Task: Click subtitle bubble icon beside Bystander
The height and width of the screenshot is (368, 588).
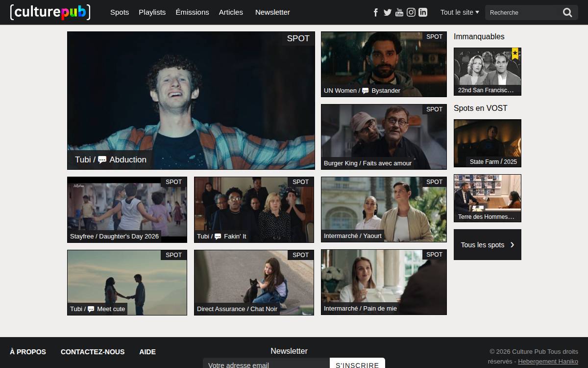Action: point(366,91)
